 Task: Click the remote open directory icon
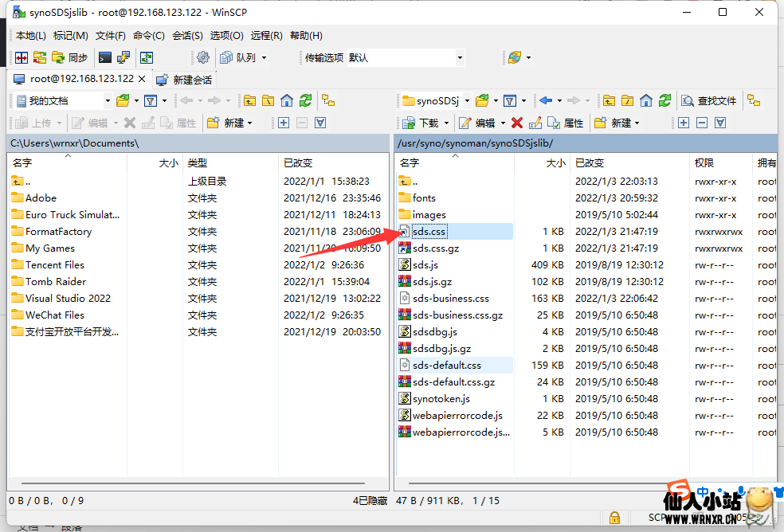click(x=482, y=101)
